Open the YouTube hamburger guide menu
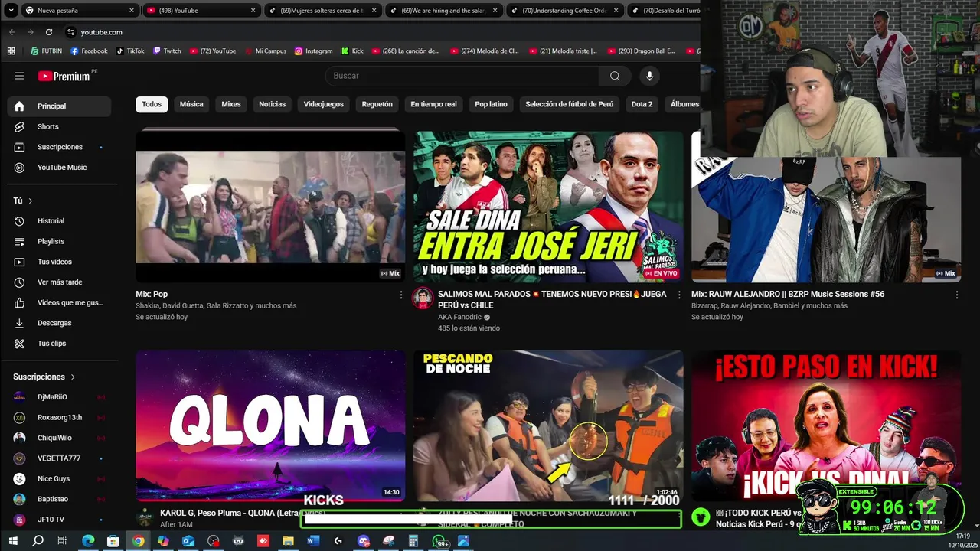980x551 pixels. [19, 76]
